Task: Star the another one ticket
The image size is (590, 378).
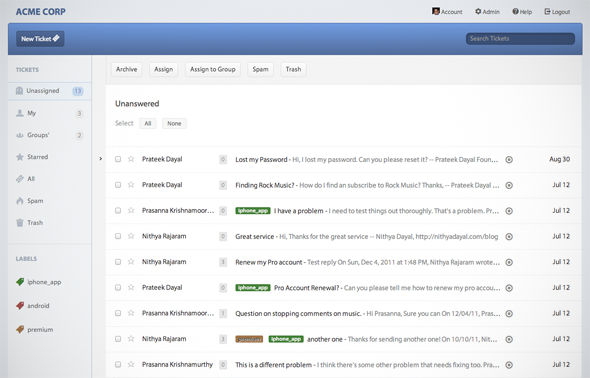Action: click(x=131, y=339)
